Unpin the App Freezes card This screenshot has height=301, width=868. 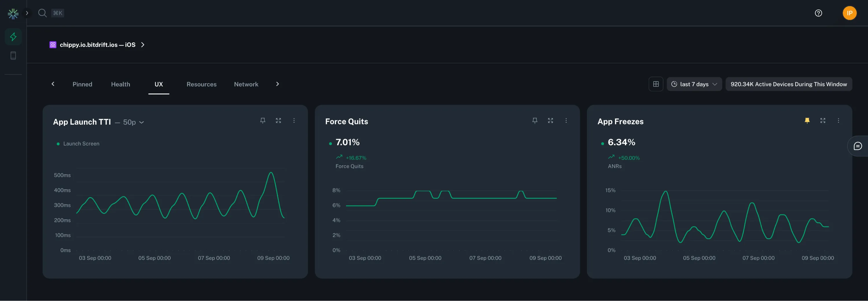(807, 120)
